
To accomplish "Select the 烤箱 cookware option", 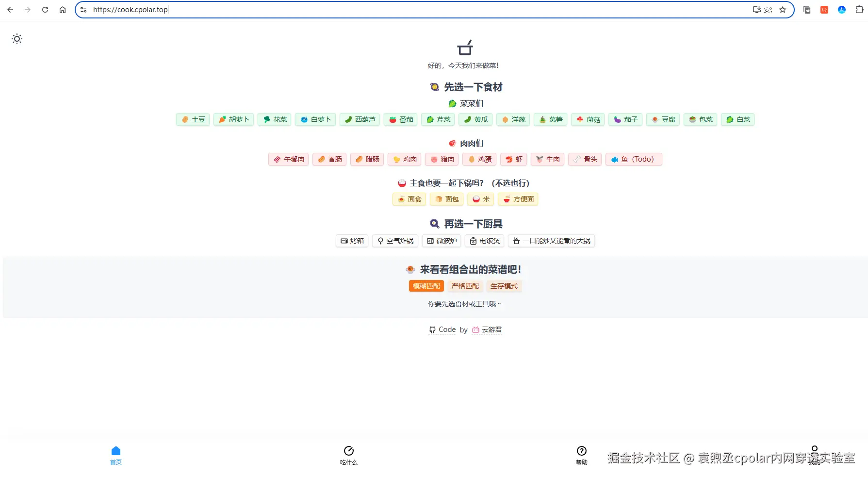I will (352, 241).
